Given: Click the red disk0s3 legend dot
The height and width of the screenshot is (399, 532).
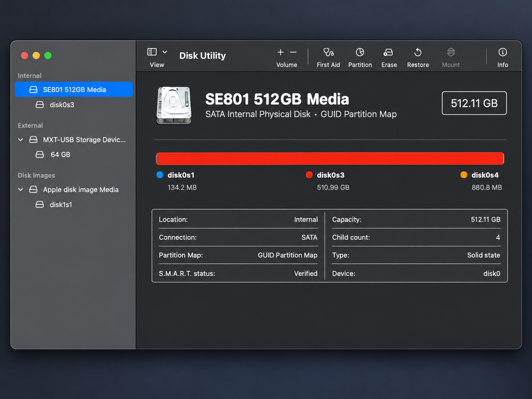Looking at the screenshot, I should (309, 175).
